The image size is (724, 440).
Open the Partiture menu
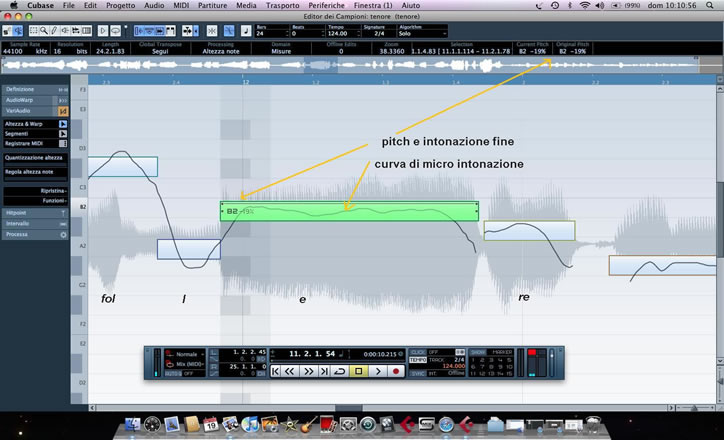click(x=212, y=6)
